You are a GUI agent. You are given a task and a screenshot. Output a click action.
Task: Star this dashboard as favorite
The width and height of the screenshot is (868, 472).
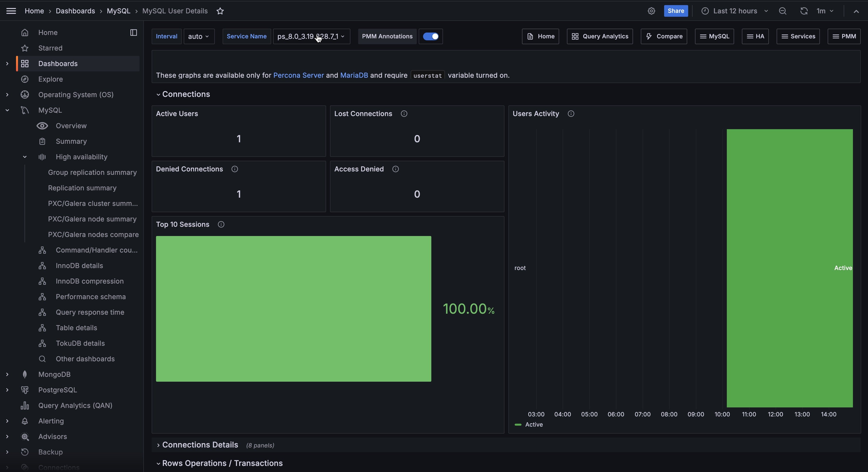[x=220, y=11]
